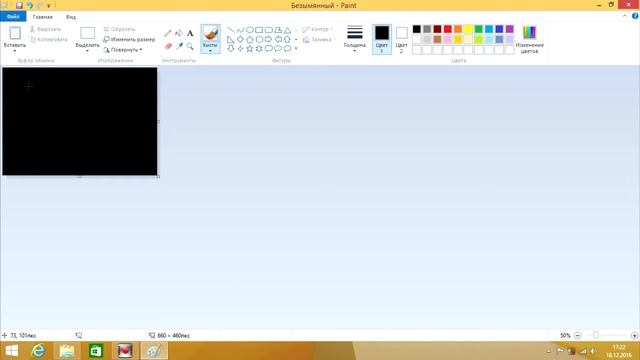This screenshot has width=640, height=360.
Task: Choose the isosceles Triangle shape
Action: (x=287, y=30)
